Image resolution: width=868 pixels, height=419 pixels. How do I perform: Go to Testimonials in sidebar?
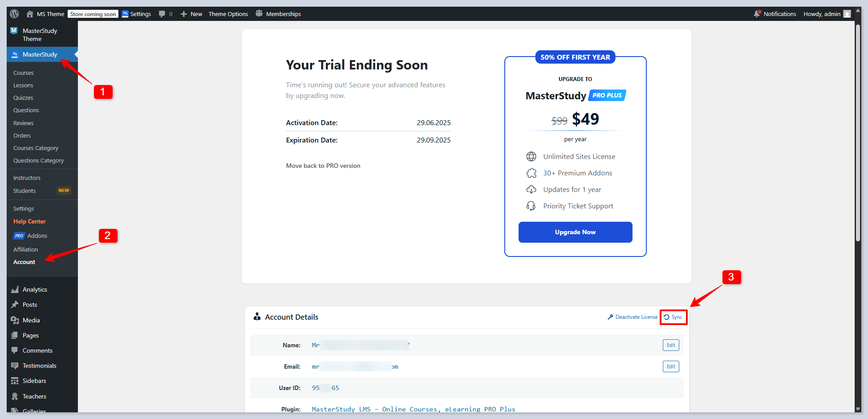point(39,366)
